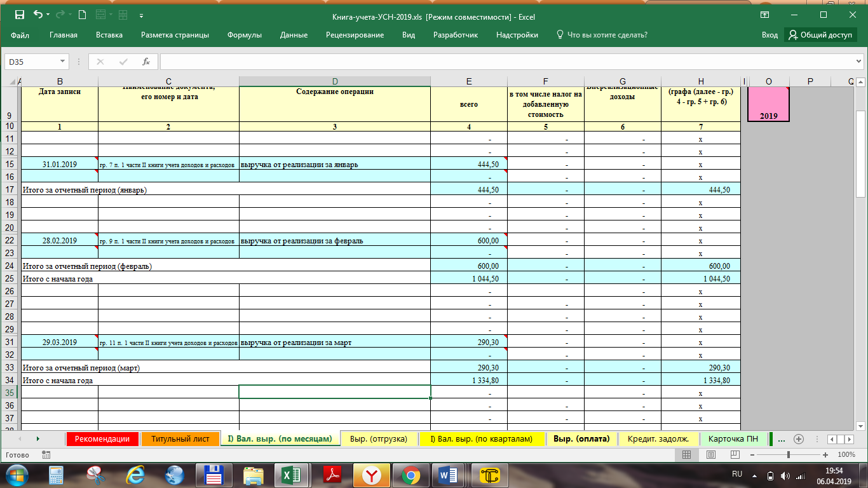This screenshot has width=868, height=488.
Task: Click the zoom slider handle
Action: coord(789,455)
